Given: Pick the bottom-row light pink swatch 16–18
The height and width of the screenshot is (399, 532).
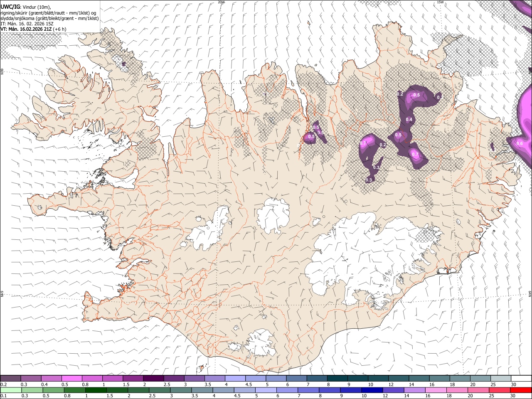Looking at the screenshot, I should (x=436, y=390).
